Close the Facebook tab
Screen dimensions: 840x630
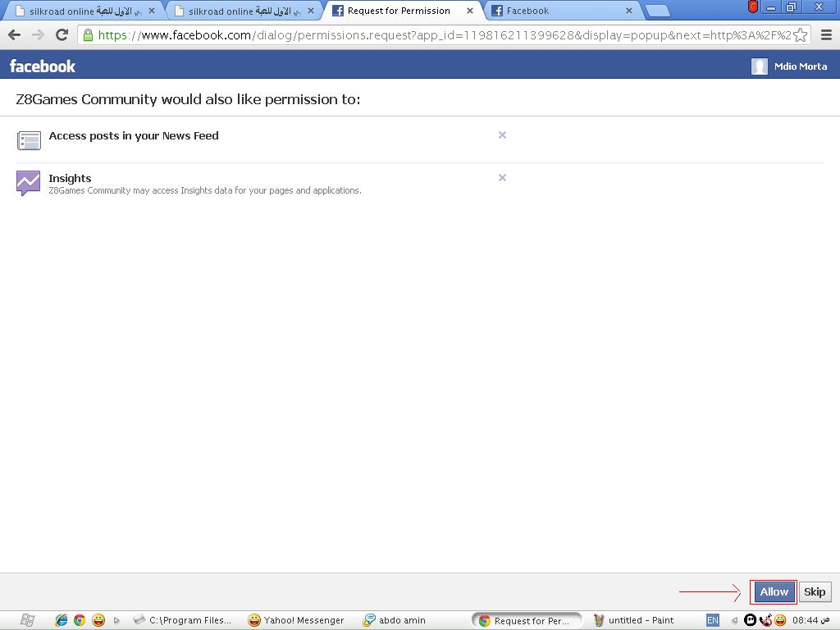(x=629, y=11)
